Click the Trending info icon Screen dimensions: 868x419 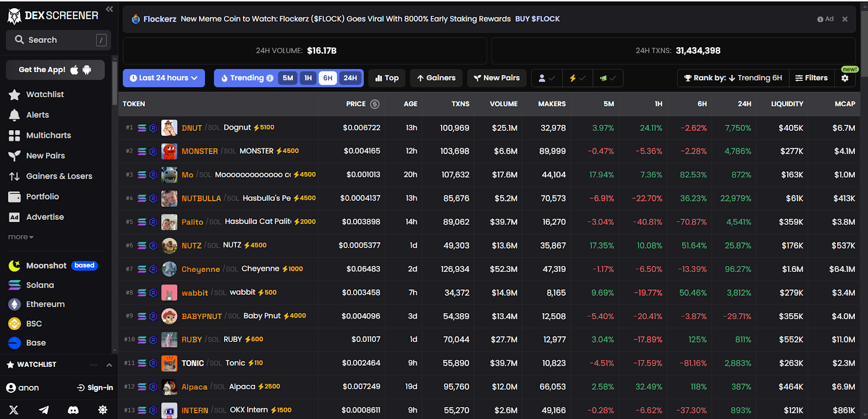(270, 78)
